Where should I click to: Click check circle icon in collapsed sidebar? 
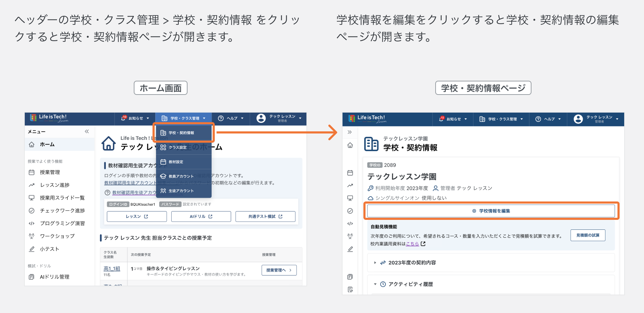pos(350,211)
